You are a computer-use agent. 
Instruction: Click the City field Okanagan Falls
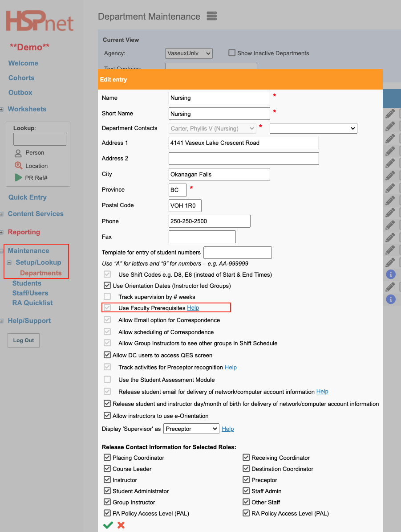[x=219, y=174]
